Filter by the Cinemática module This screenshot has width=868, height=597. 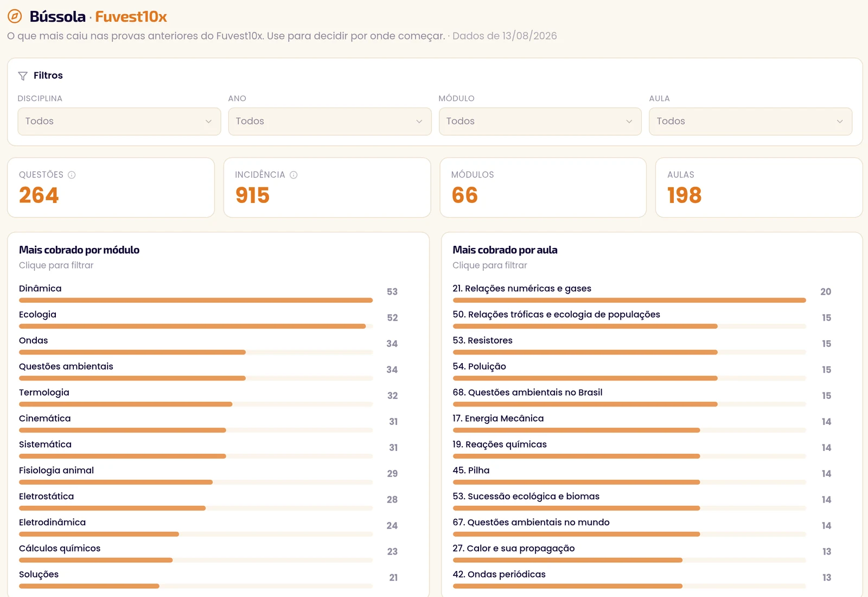pos(208,423)
